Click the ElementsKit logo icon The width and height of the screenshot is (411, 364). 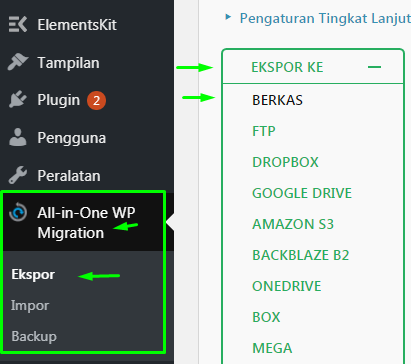[18, 24]
